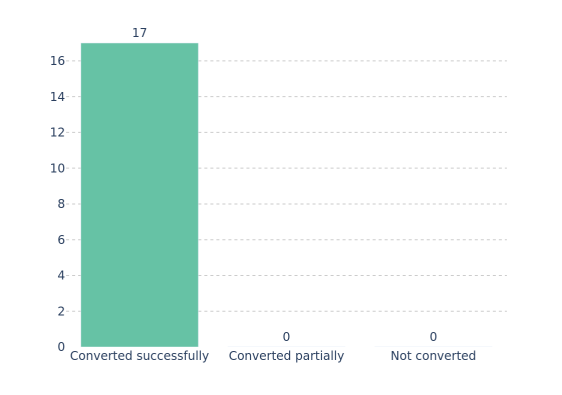Click the y-axis tick label 4
Viewport: 562px width, 395px height.
[61, 276]
